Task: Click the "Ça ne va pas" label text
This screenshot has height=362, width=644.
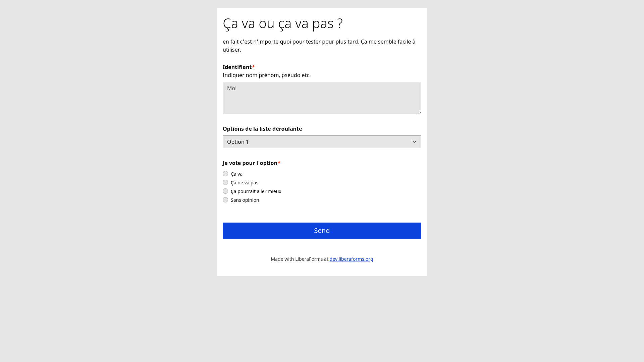Action: click(245, 183)
